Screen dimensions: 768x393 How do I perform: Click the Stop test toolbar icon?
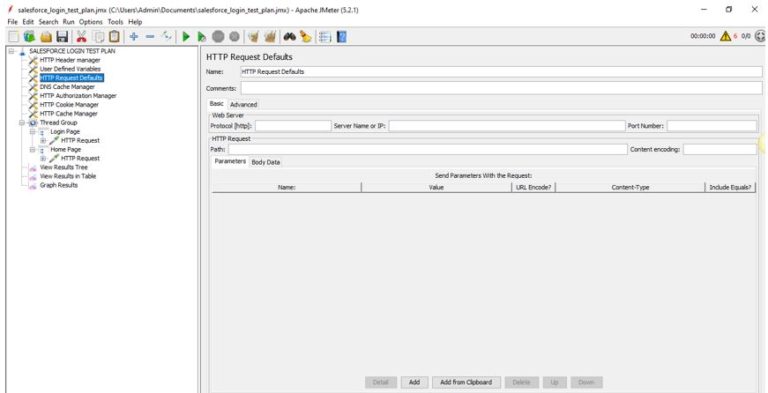[x=218, y=36]
